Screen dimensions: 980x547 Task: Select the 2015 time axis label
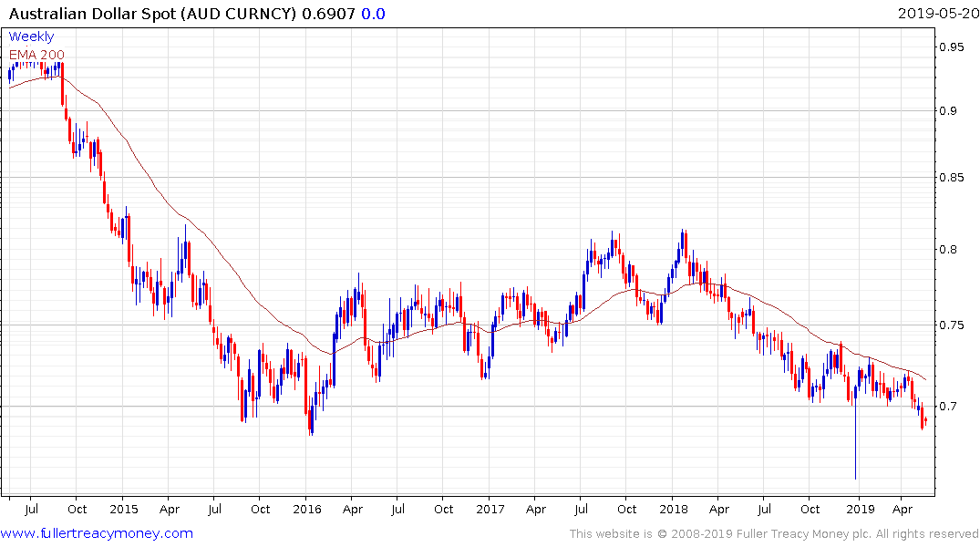(124, 509)
